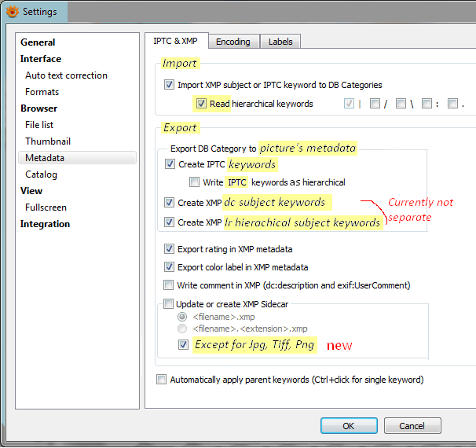476x448 pixels.
Task: Select <filename>.<extension>.xmp radio option
Action: coord(182,329)
